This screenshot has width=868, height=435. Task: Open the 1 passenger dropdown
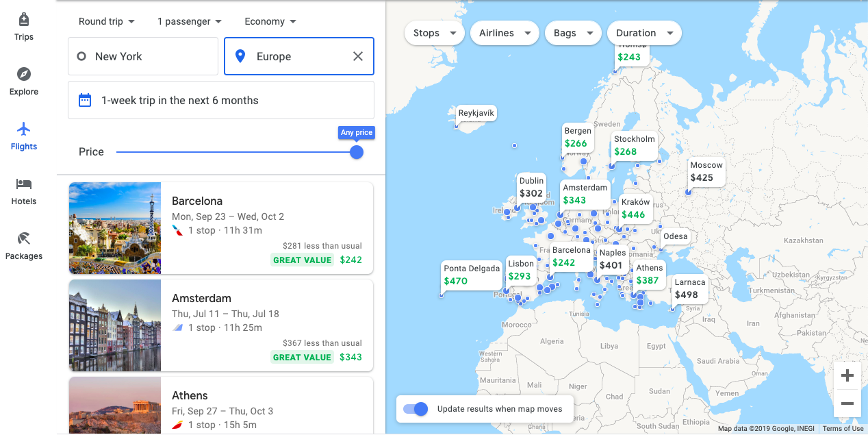pyautogui.click(x=190, y=21)
